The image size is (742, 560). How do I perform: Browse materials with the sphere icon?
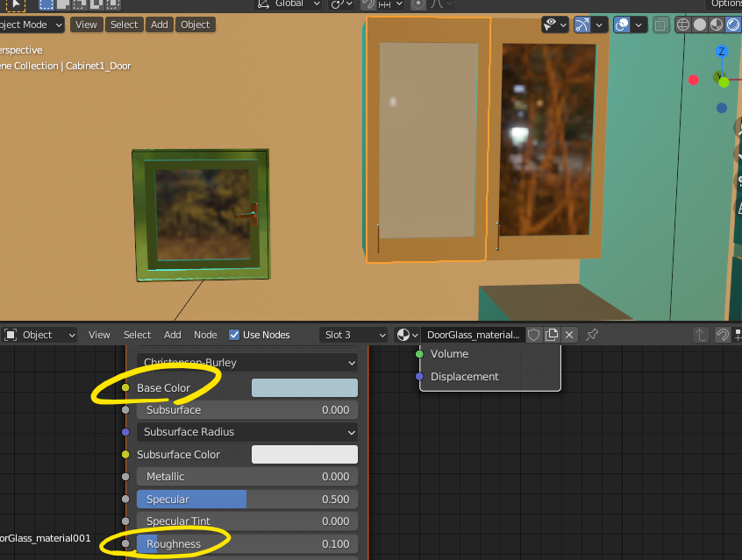coord(408,335)
